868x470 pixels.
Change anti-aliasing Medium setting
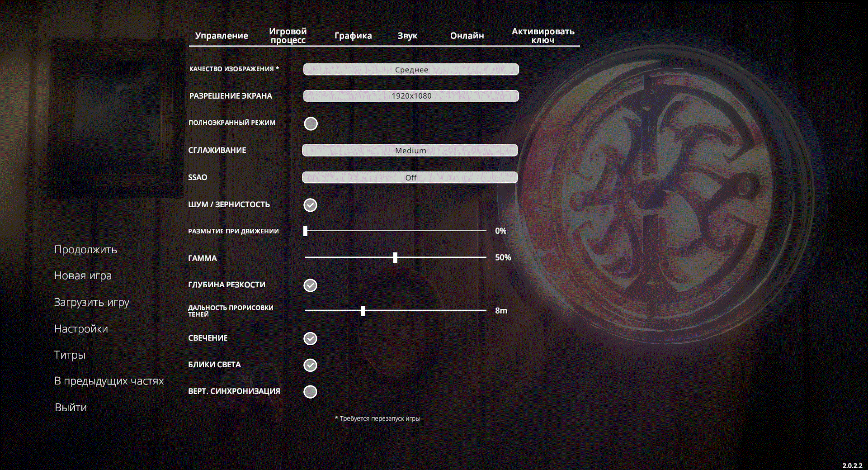[x=410, y=151]
